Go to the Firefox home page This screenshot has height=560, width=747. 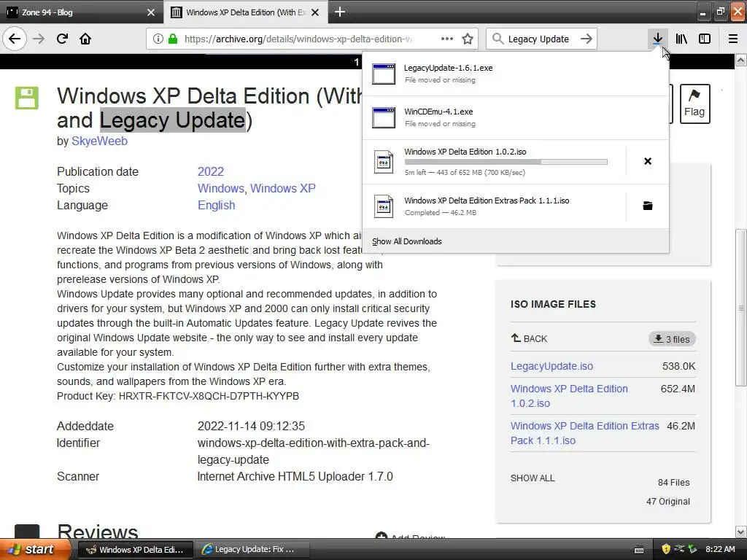click(x=85, y=39)
